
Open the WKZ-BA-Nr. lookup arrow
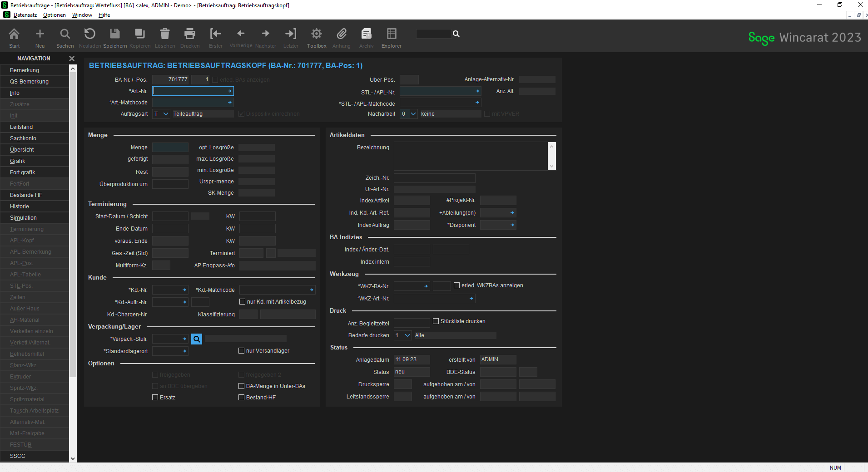(x=426, y=286)
